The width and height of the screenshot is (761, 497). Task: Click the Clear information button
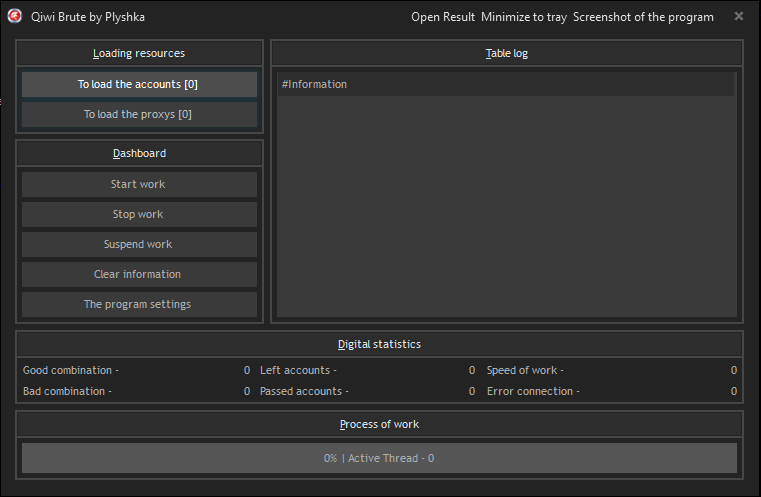point(139,274)
